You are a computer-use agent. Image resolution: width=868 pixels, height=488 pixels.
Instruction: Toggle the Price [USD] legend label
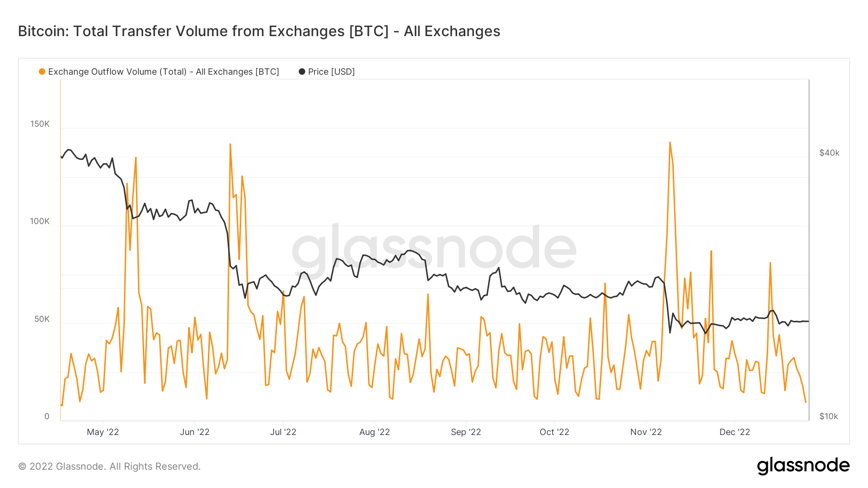click(331, 72)
